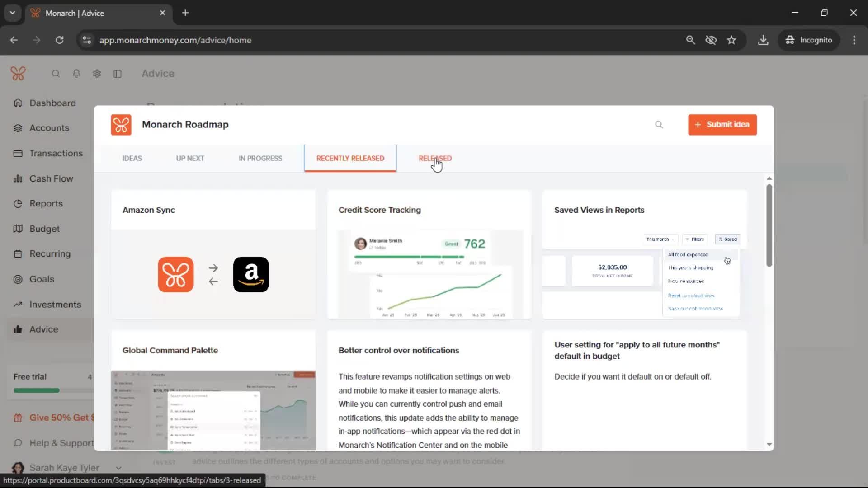Expand the Sarah Kaye Tyler account menu
The image size is (868, 488).
pyautogui.click(x=118, y=468)
